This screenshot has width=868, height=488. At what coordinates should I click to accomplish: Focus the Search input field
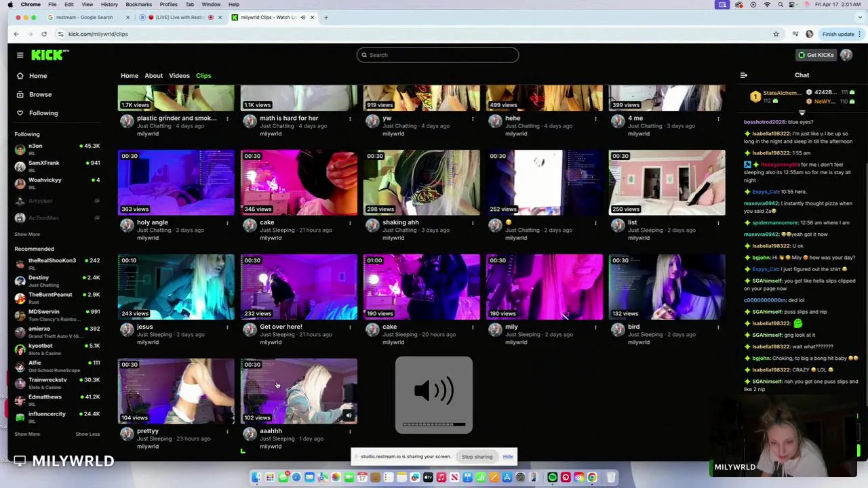pyautogui.click(x=437, y=55)
